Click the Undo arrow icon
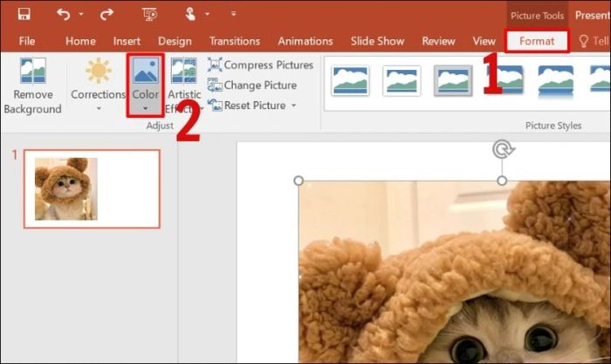Viewport: 611px width, 364px height. [x=64, y=15]
